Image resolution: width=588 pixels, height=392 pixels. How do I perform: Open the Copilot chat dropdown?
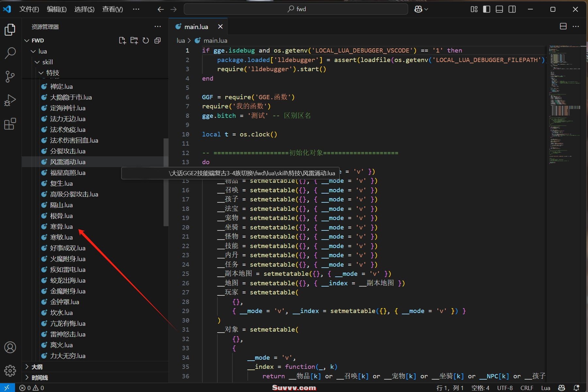tap(421, 9)
